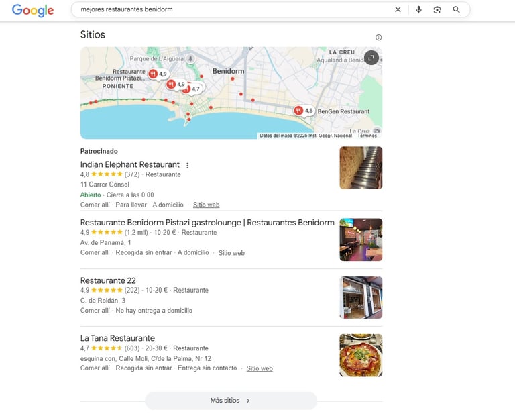
Task: Open Indian Elephant Restaurant listing title
Action: click(129, 164)
